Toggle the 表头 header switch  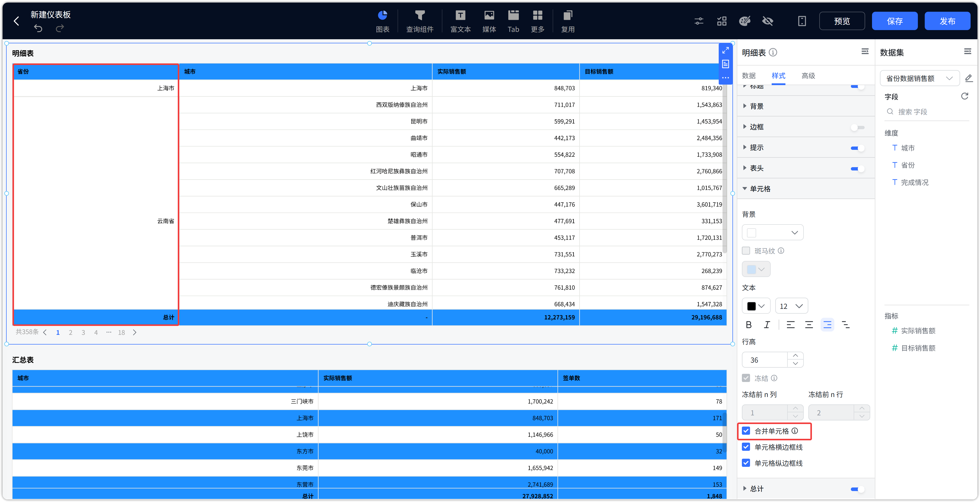pyautogui.click(x=857, y=168)
